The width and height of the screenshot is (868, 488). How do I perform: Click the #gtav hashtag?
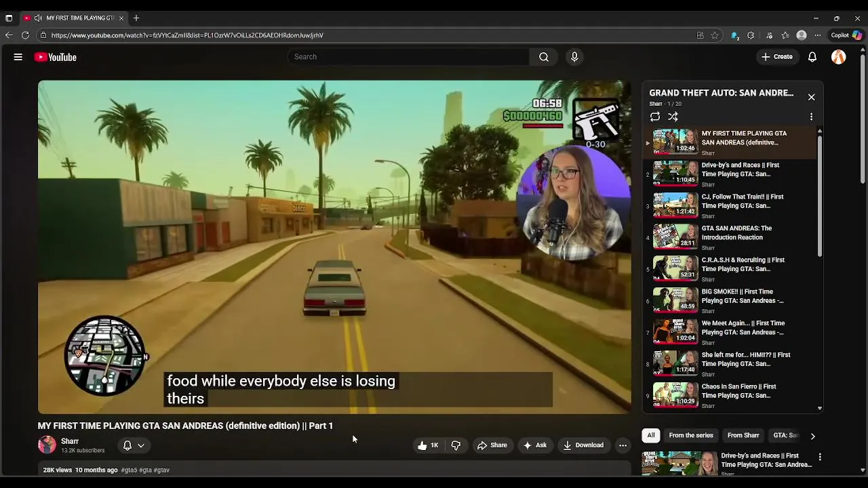[161, 470]
